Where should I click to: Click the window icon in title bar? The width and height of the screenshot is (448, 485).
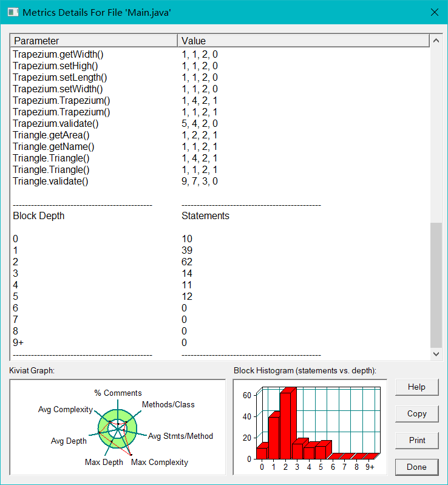[13, 12]
